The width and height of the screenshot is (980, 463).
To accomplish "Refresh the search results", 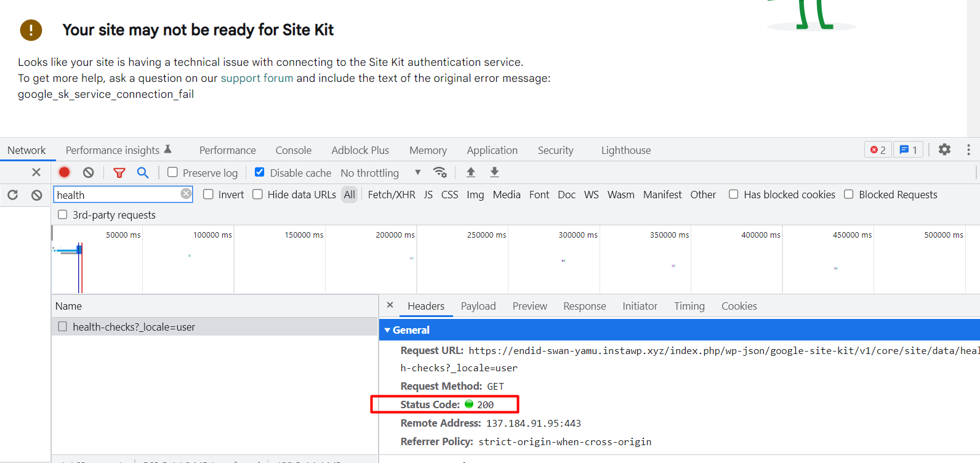I will (x=13, y=195).
